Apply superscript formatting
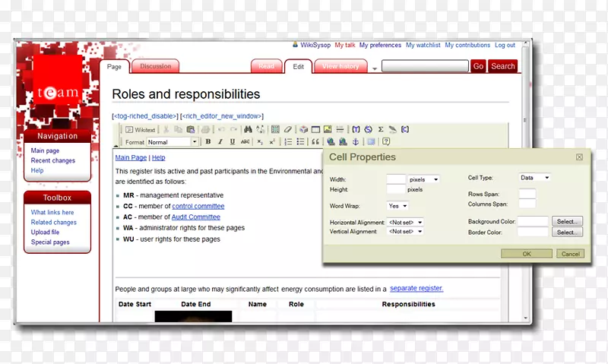This screenshot has width=608, height=364. 272,142
